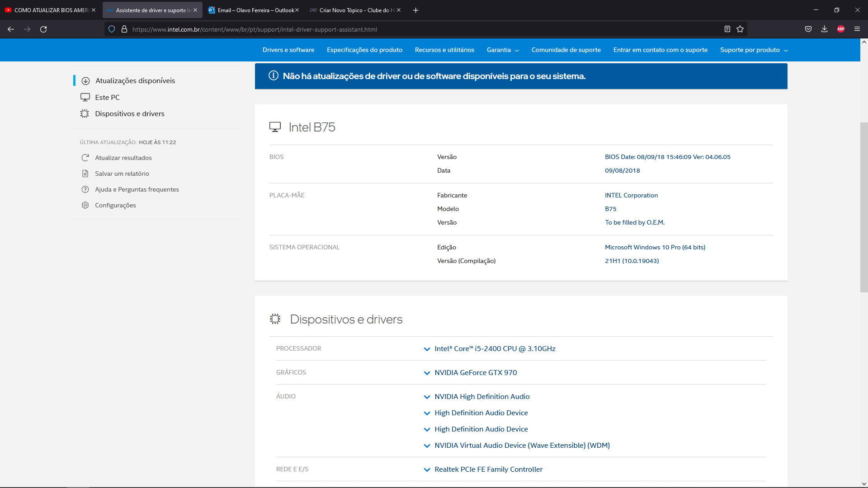Click the BIOS version value text
This screenshot has height=488, width=868.
pyautogui.click(x=667, y=157)
